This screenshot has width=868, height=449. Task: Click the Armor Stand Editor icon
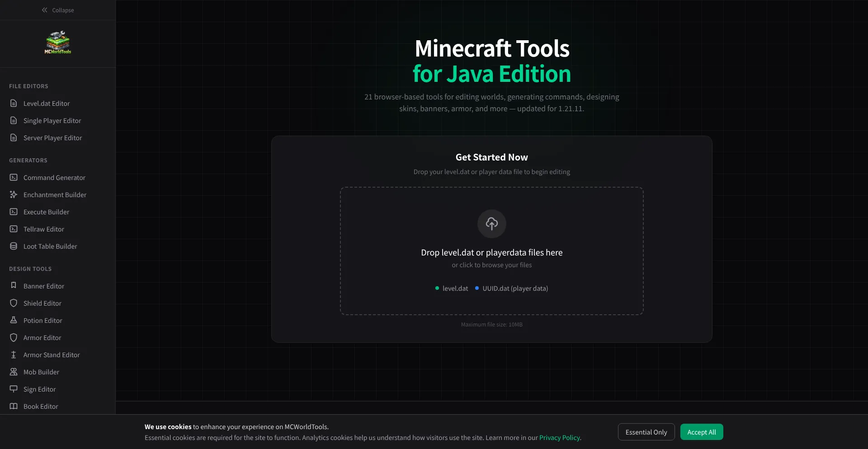tap(14, 354)
